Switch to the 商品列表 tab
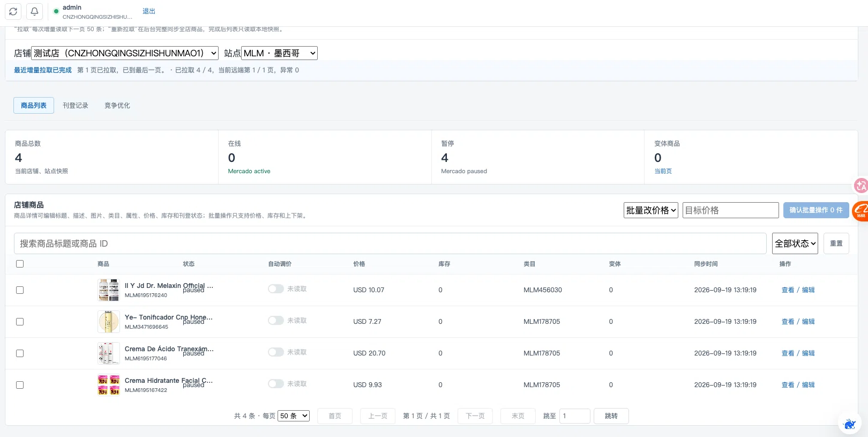Image resolution: width=868 pixels, height=437 pixels. 34,106
